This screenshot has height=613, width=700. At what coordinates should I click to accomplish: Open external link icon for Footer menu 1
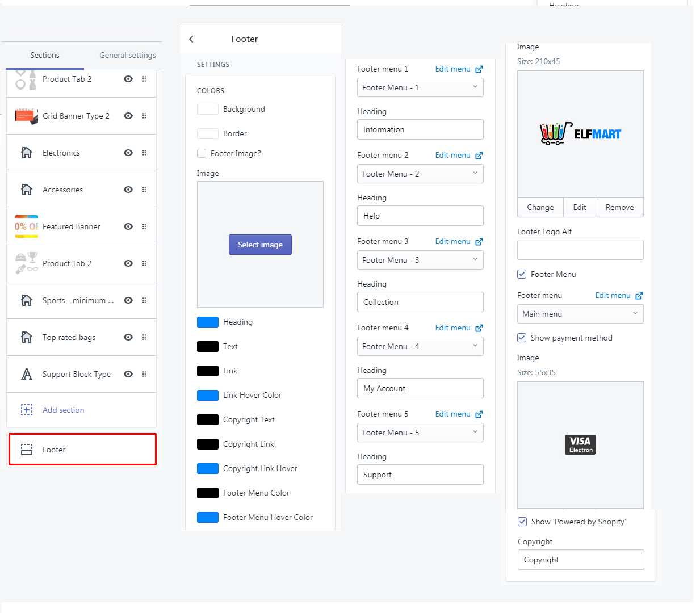coord(479,69)
